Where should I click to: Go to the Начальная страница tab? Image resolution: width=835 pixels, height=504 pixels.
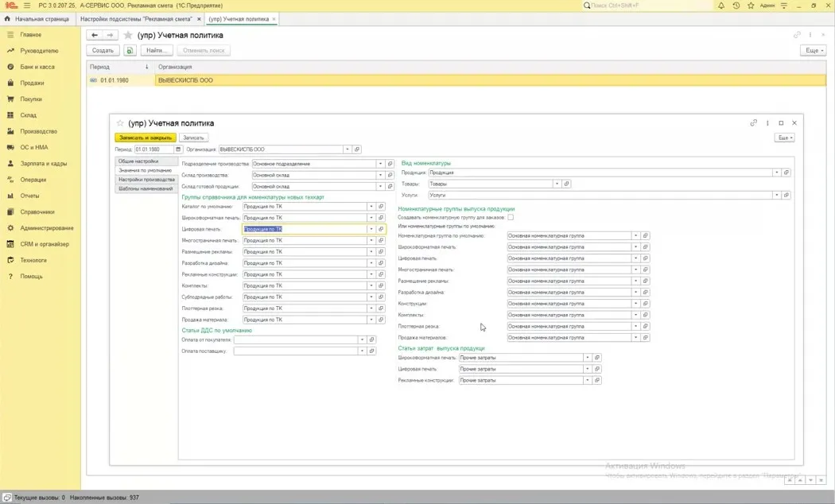37,19
